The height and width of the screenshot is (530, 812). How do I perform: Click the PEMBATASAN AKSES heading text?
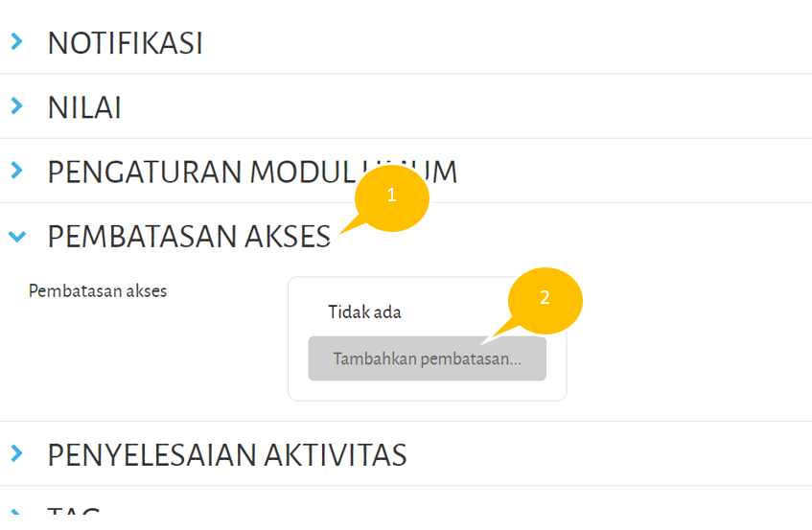[189, 237]
